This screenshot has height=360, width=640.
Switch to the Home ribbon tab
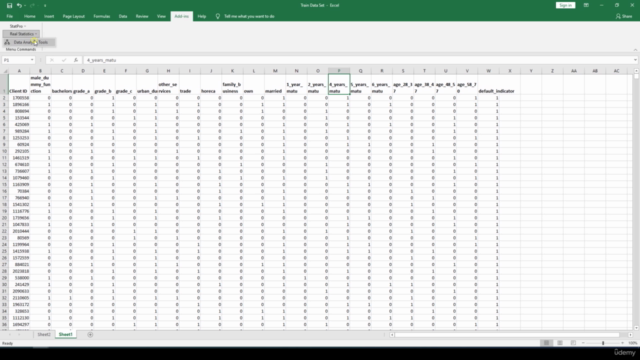point(29,16)
